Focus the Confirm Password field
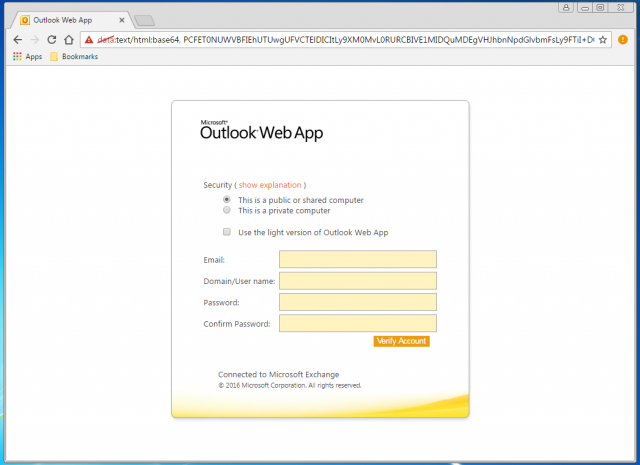Image resolution: width=640 pixels, height=465 pixels. point(358,323)
